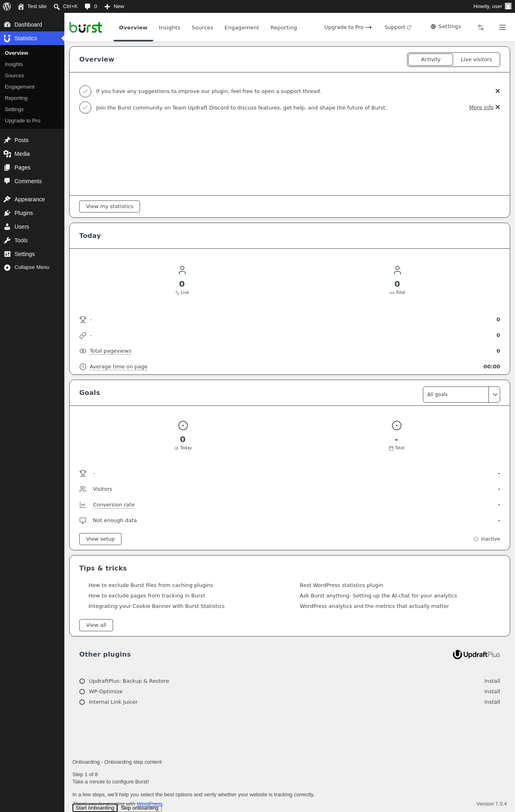This screenshot has width=515, height=812.
Task: Install UpdraftPlus: Backup & Restore
Action: [492, 681]
